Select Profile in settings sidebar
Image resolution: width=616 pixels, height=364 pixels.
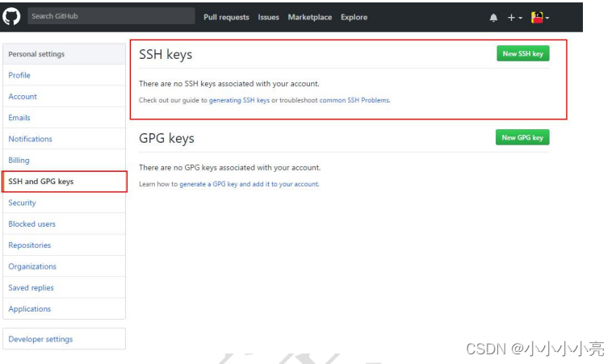pos(64,75)
